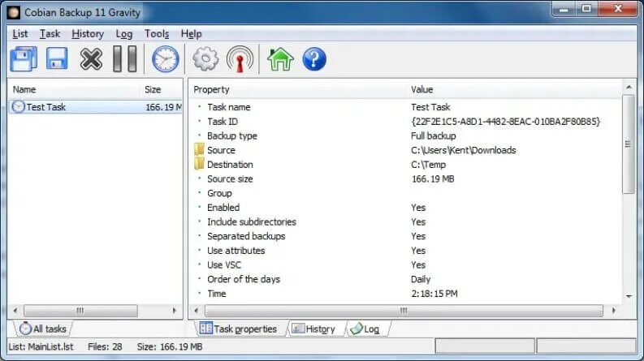
Task: Close the Cobian Backup window
Action: tap(618, 9)
